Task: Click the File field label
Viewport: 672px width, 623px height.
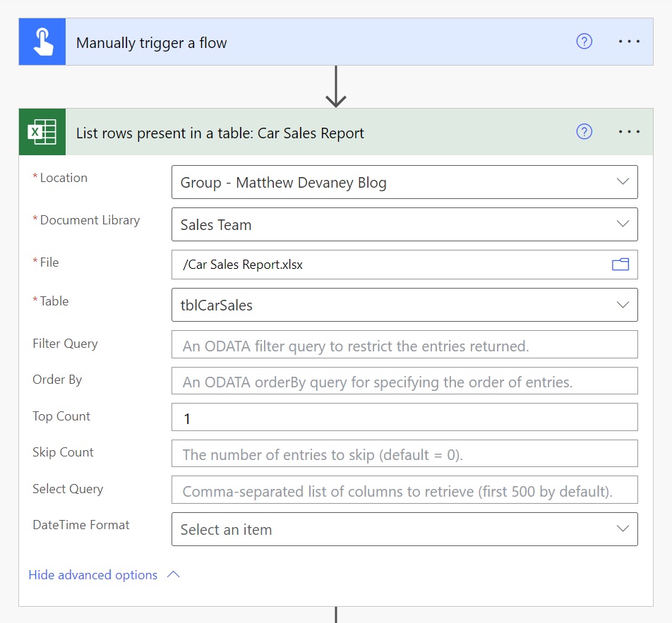Action: (49, 262)
